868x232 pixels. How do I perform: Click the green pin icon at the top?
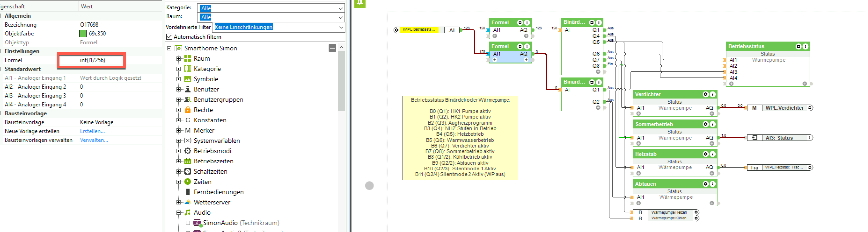coord(360,3)
